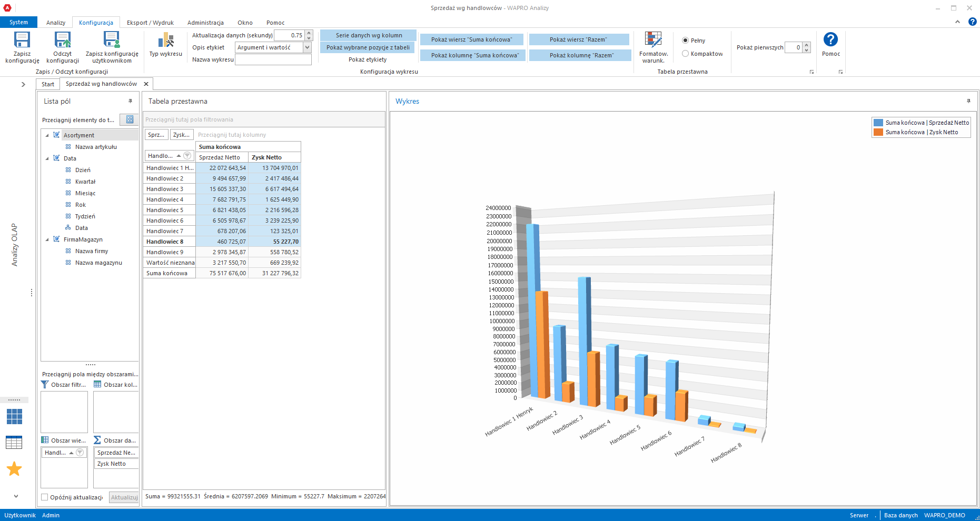Select the Pełny radio button

click(x=685, y=41)
